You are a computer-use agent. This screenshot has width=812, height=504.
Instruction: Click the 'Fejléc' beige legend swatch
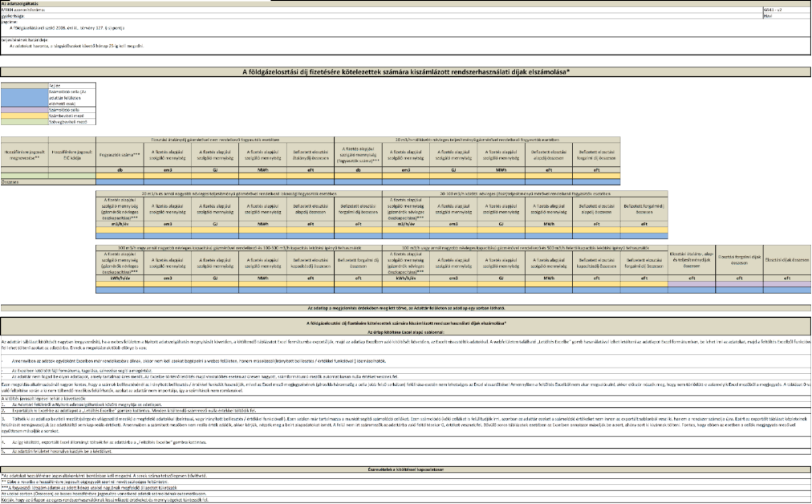point(24,85)
